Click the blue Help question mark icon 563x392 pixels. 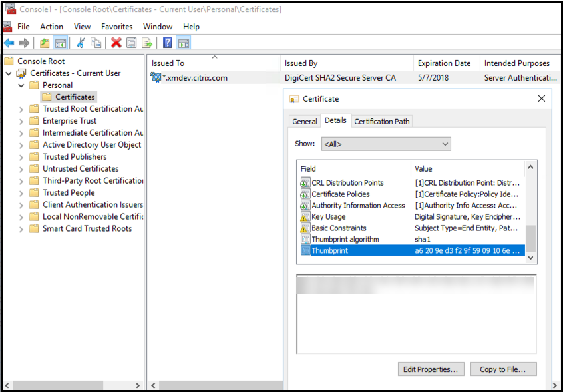click(x=167, y=43)
